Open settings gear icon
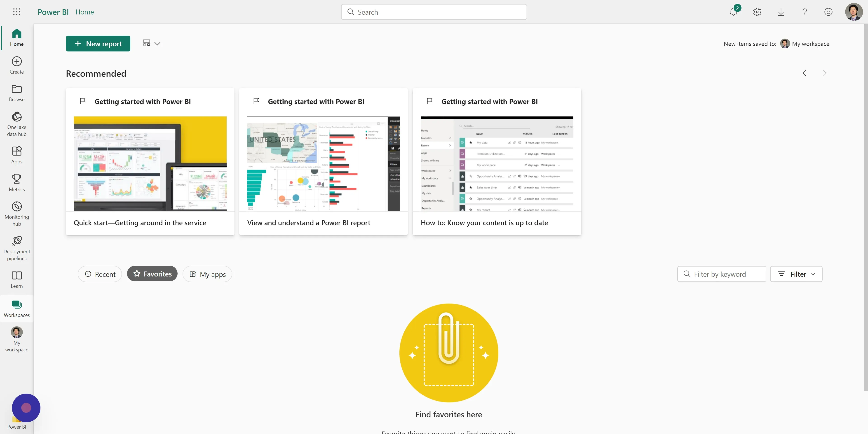The height and width of the screenshot is (434, 868). (757, 12)
